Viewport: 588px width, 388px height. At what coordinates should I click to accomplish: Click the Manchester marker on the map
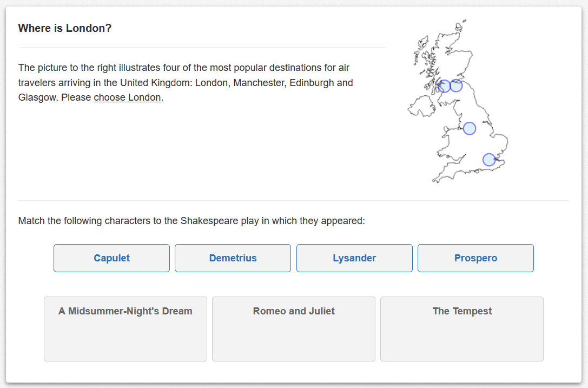[470, 128]
